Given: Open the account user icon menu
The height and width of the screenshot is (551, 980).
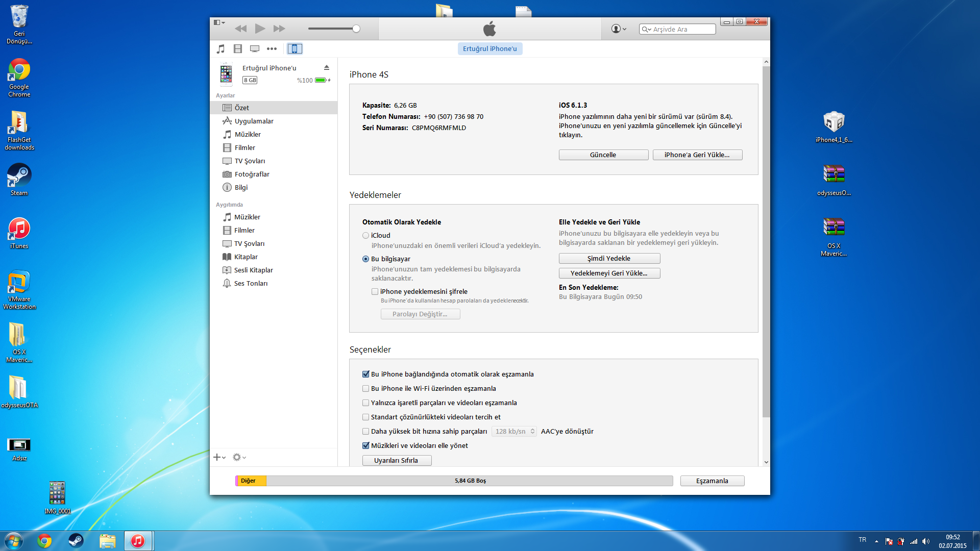Looking at the screenshot, I should [619, 29].
